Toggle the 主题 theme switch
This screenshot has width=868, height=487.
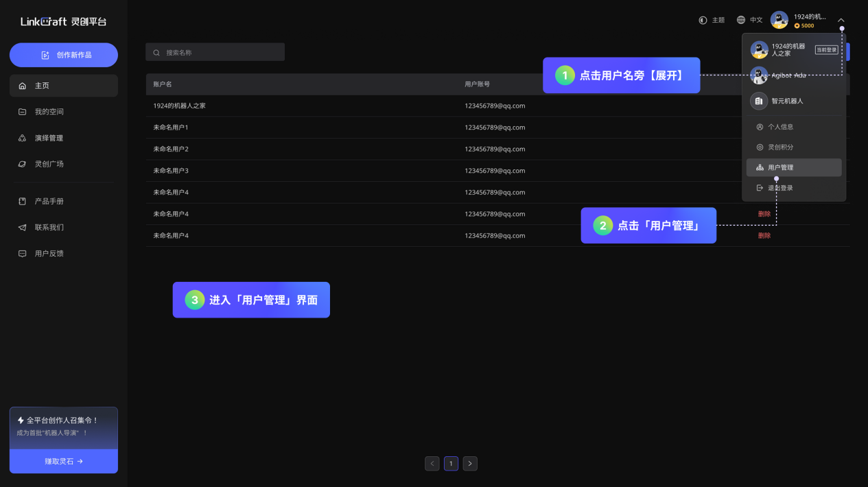point(703,20)
